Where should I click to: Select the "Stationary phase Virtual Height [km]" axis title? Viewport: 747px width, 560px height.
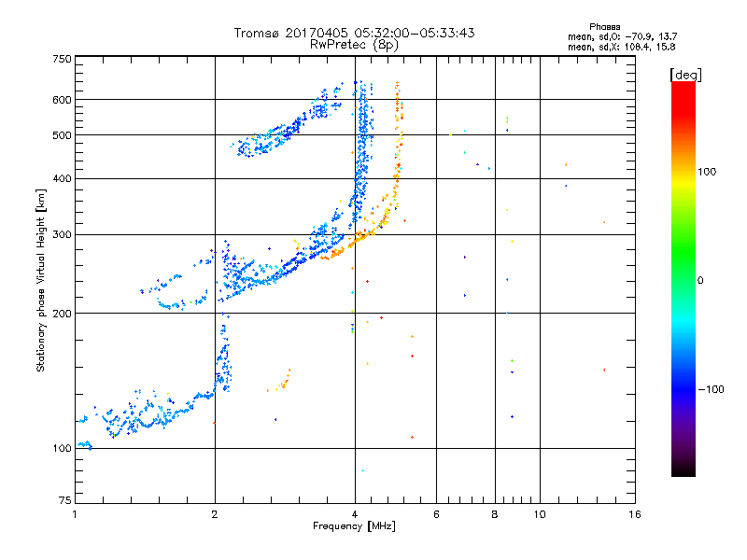click(x=41, y=281)
